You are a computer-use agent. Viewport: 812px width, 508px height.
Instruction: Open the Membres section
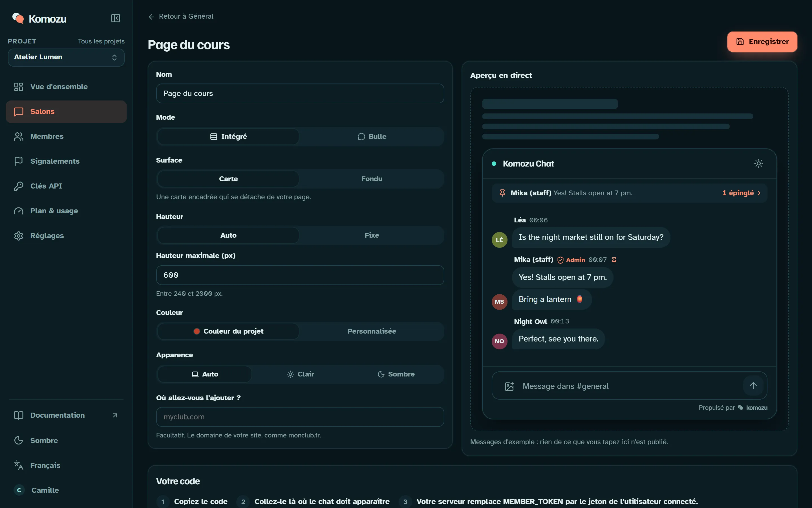click(66, 136)
